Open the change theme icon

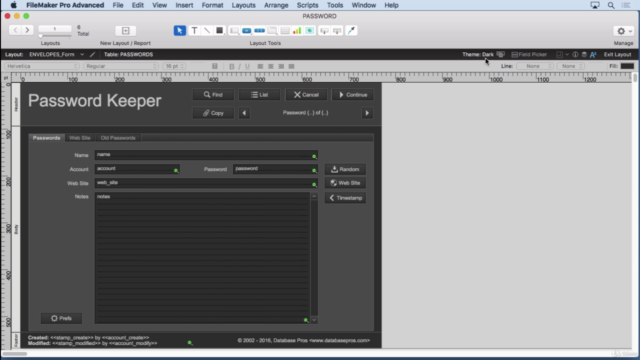501,54
